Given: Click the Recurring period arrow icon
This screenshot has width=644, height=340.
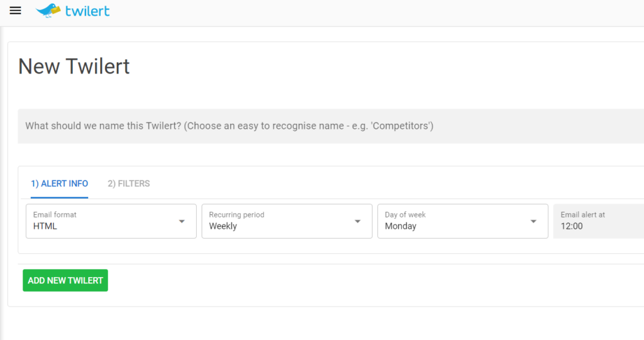Looking at the screenshot, I should point(358,221).
